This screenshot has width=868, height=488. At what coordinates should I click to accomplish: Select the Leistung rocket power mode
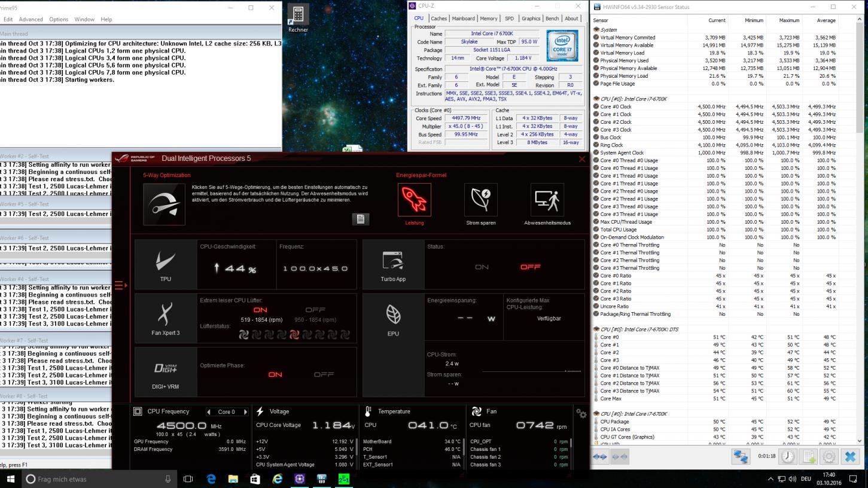pos(414,200)
